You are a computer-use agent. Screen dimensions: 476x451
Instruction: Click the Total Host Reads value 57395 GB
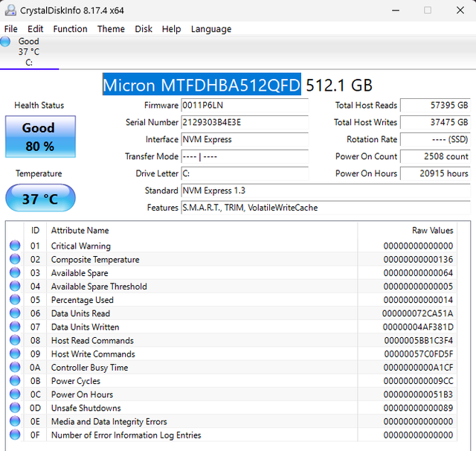coord(435,106)
